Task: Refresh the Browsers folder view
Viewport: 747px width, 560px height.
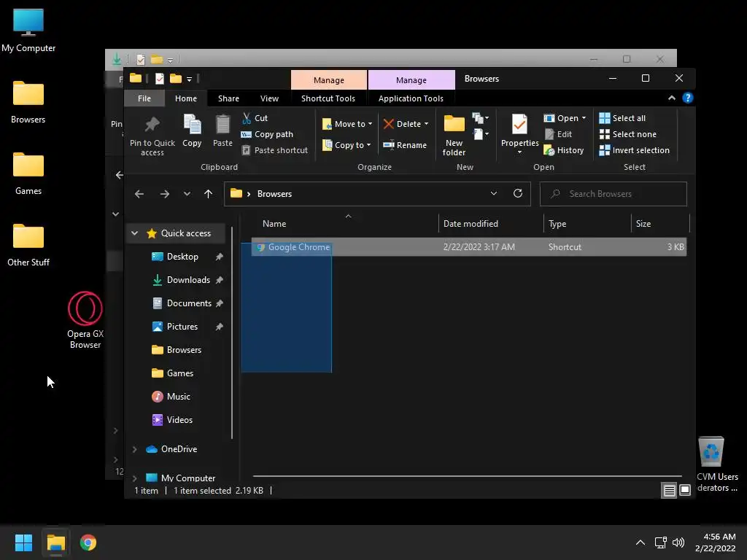Action: coord(518,193)
